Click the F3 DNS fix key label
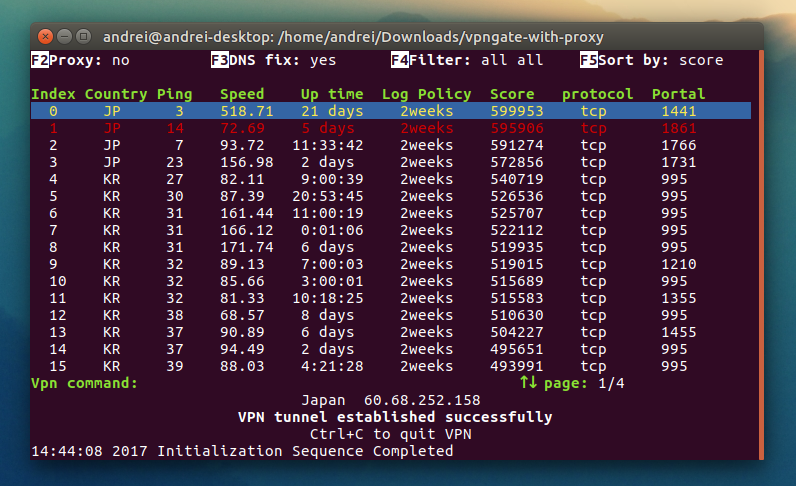The width and height of the screenshot is (796, 486). (x=220, y=60)
